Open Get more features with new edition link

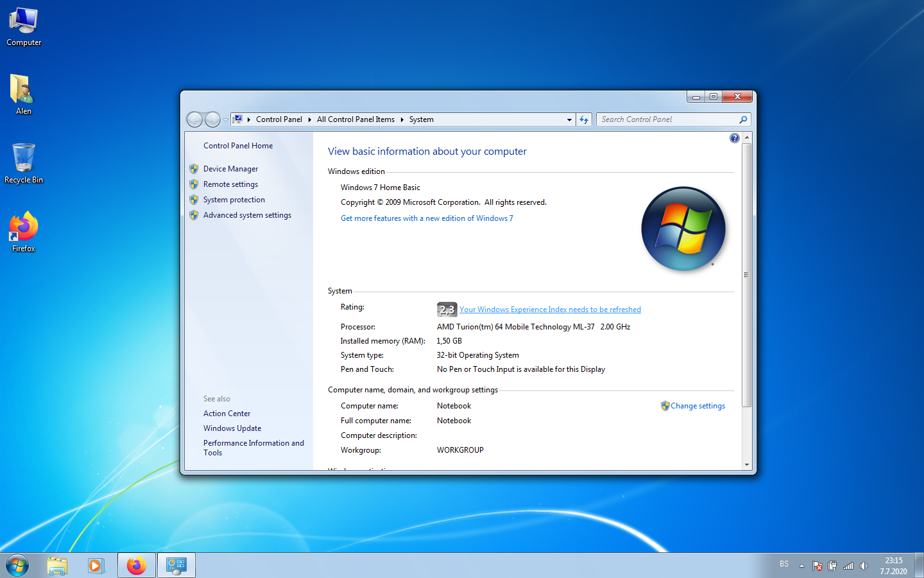[427, 218]
